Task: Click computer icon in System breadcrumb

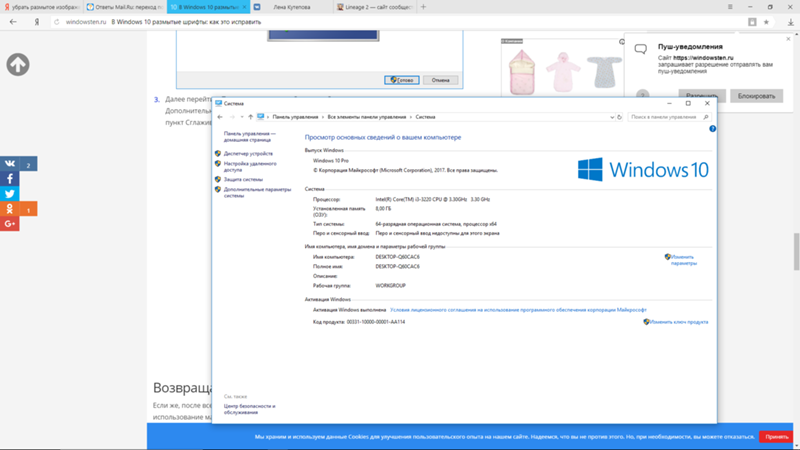Action: pos(261,117)
